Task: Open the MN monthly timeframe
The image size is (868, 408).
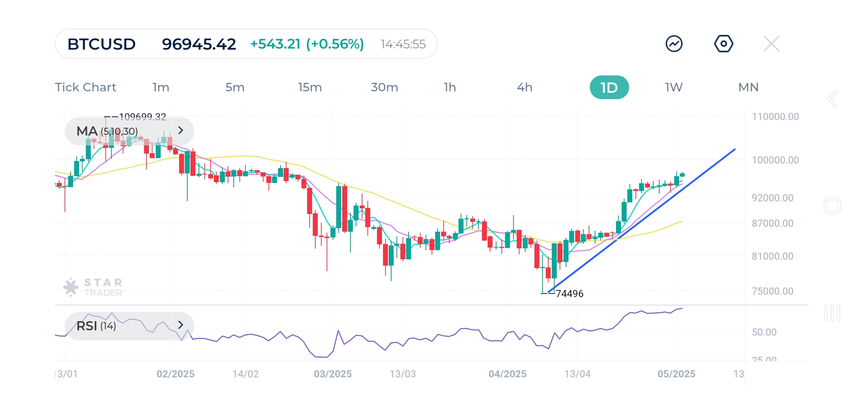Action: click(748, 87)
